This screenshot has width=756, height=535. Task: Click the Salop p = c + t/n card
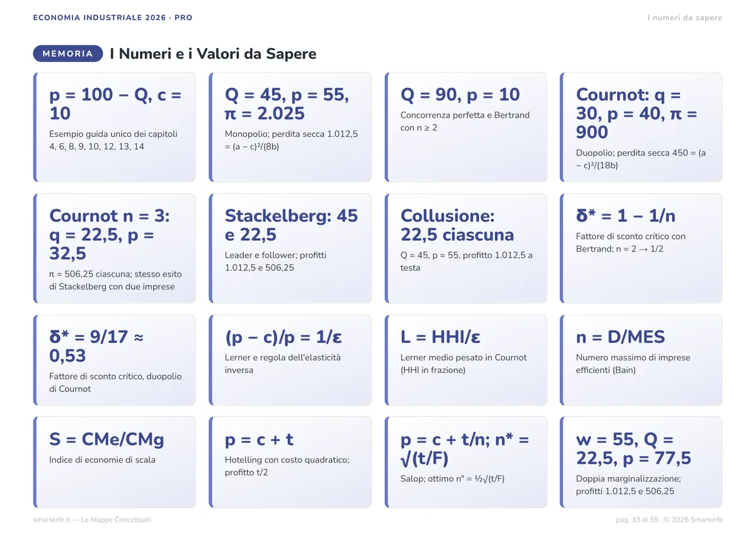(466, 462)
